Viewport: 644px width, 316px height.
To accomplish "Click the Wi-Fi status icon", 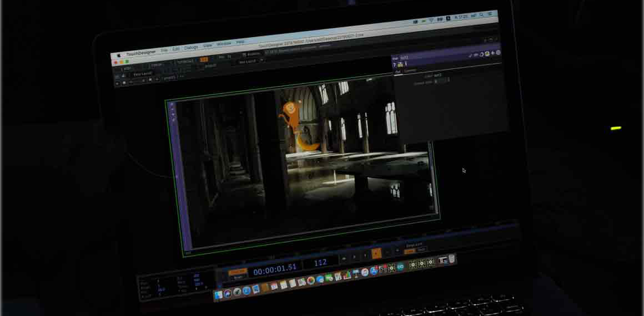I will click(x=431, y=19).
